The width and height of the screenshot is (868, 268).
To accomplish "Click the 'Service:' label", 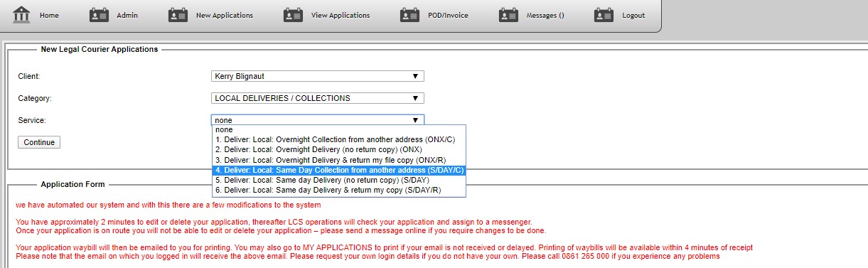I will [x=32, y=120].
